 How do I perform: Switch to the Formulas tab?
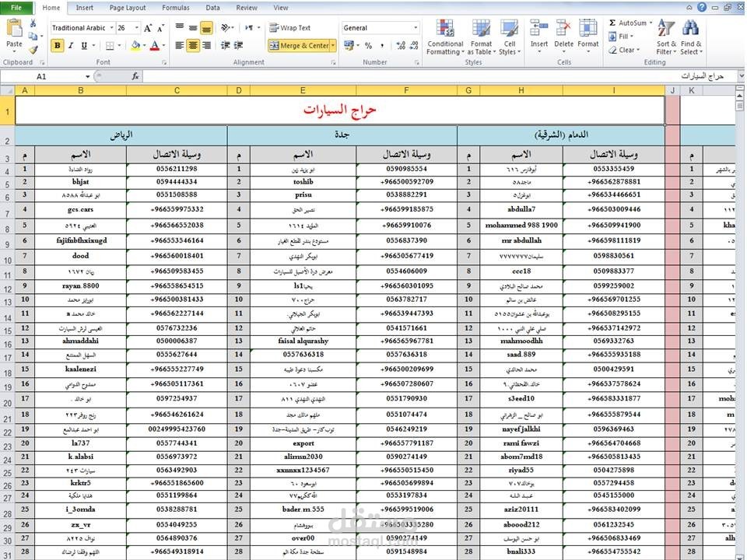pyautogui.click(x=176, y=8)
